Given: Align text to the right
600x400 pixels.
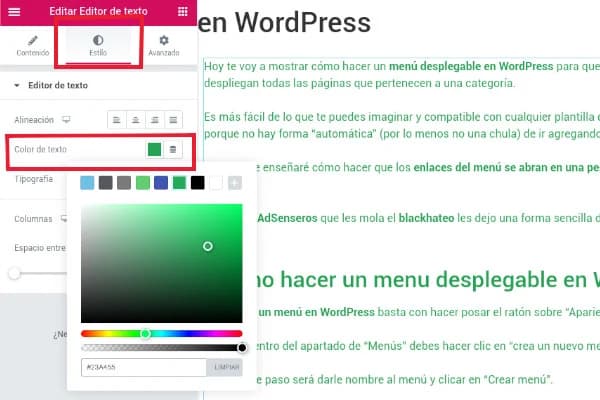Looking at the screenshot, I should (x=155, y=120).
